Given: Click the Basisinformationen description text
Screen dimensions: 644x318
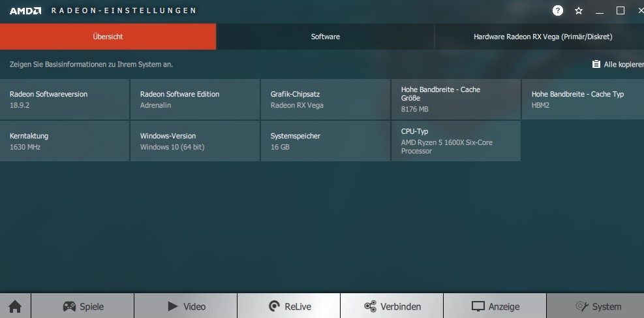Looking at the screenshot, I should pos(91,65).
